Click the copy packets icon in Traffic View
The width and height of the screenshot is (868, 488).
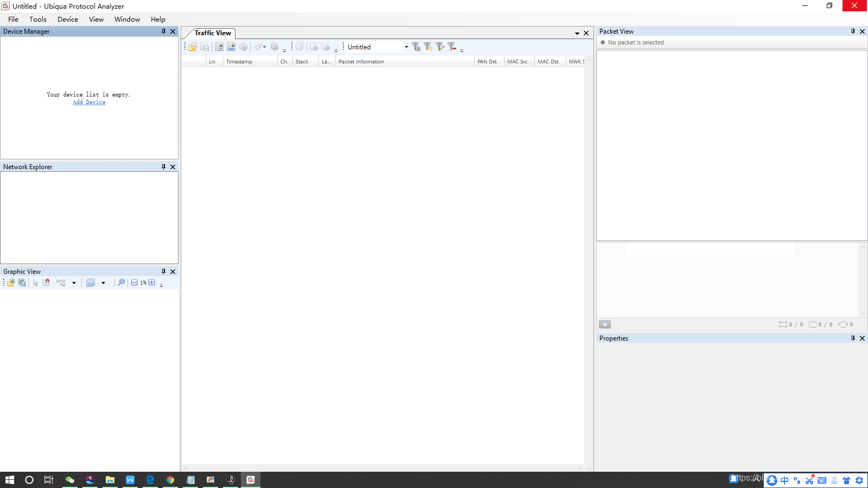[299, 47]
